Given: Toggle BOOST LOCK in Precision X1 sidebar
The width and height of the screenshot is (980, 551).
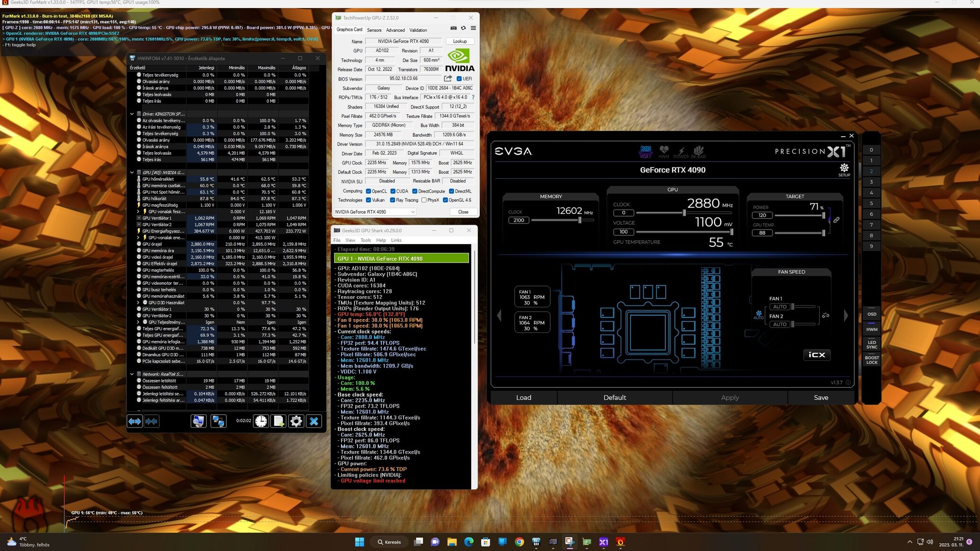Looking at the screenshot, I should click(x=872, y=360).
